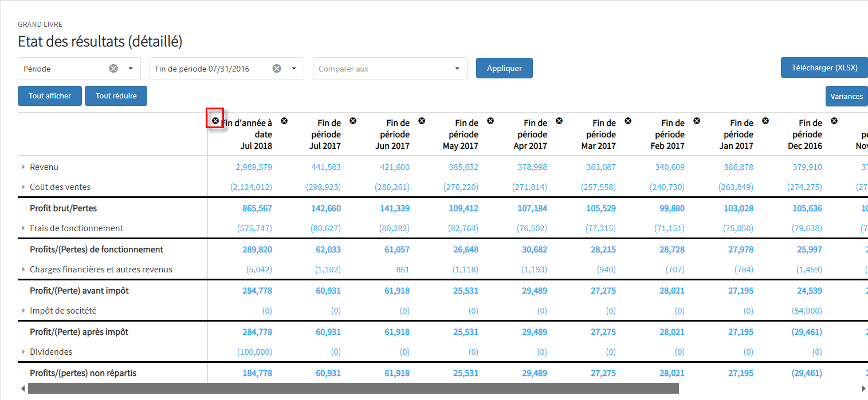Remove the Jun 2017 period column
Screen dimensions: 868x400
[x=353, y=121]
